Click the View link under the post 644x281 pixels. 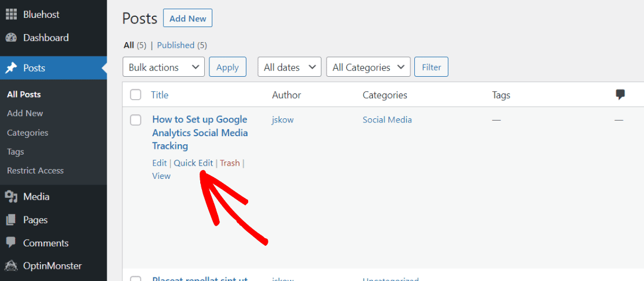[162, 176]
